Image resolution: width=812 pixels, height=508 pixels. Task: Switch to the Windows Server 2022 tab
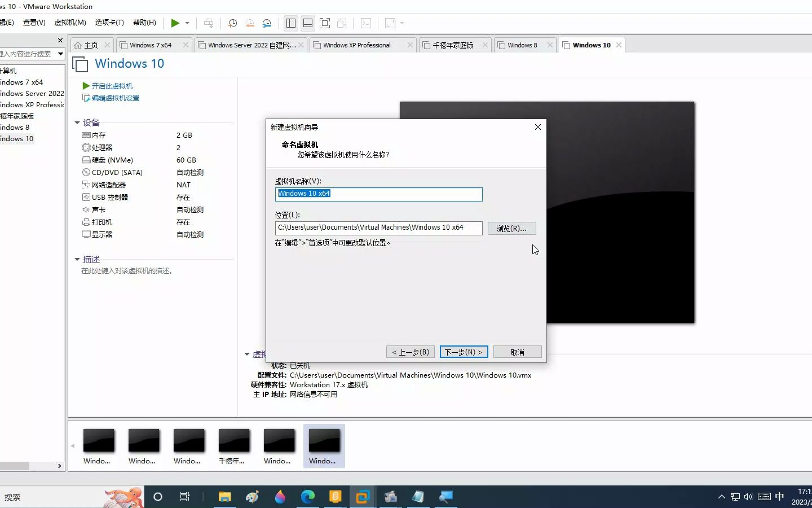click(251, 45)
